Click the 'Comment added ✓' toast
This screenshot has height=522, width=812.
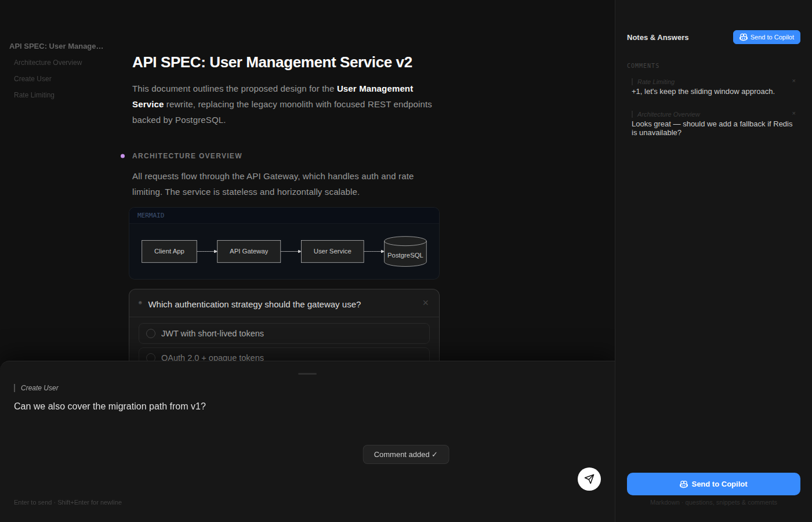406,455
